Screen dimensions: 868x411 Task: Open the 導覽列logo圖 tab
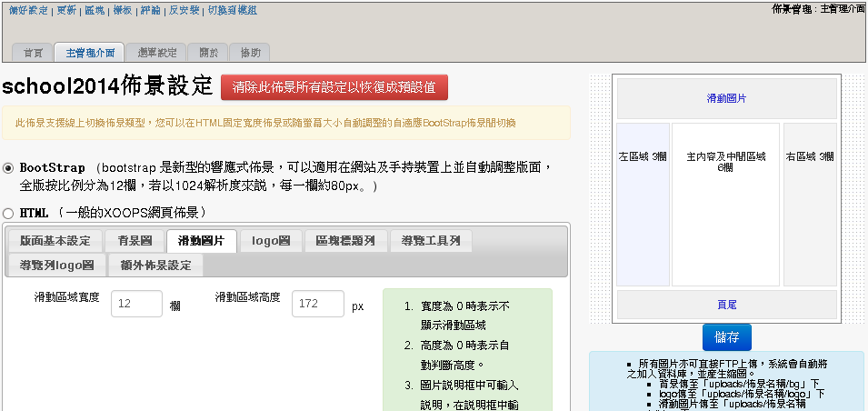pos(57,266)
